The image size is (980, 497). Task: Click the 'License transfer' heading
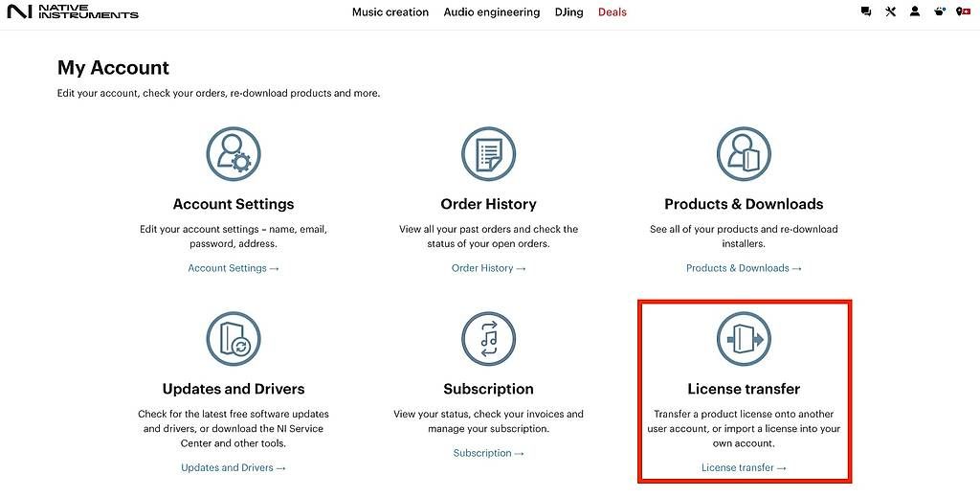[744, 389]
